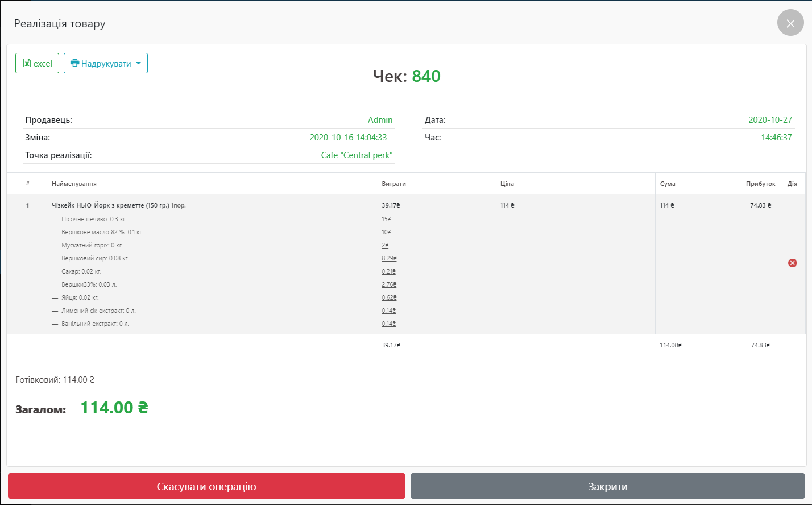Open the Надрукувати print dropdown
The image size is (812, 505).
tap(106, 64)
